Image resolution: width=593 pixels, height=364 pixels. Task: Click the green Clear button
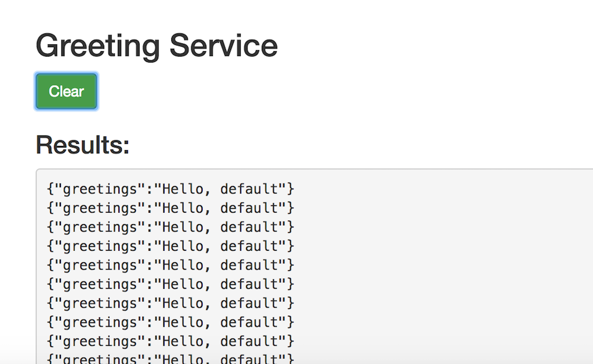tap(66, 91)
